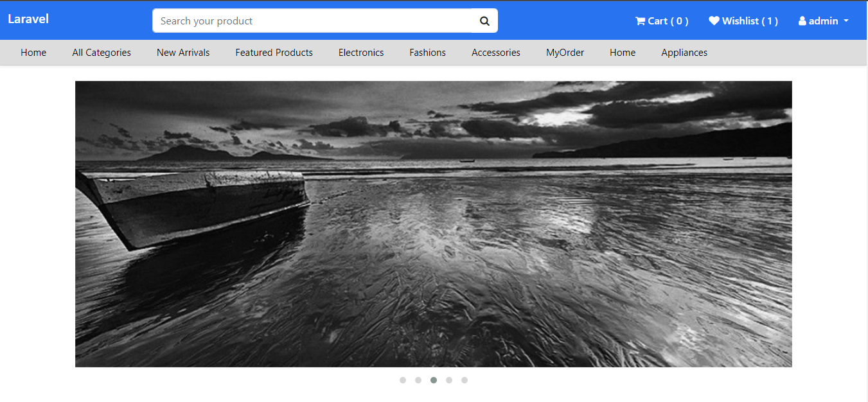Click the shopping cart icon
Image resolution: width=868 pixels, height=402 pixels.
pyautogui.click(x=639, y=20)
